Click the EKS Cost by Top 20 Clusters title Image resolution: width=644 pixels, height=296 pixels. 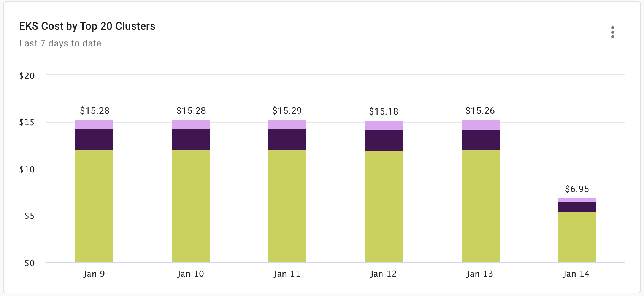[87, 26]
